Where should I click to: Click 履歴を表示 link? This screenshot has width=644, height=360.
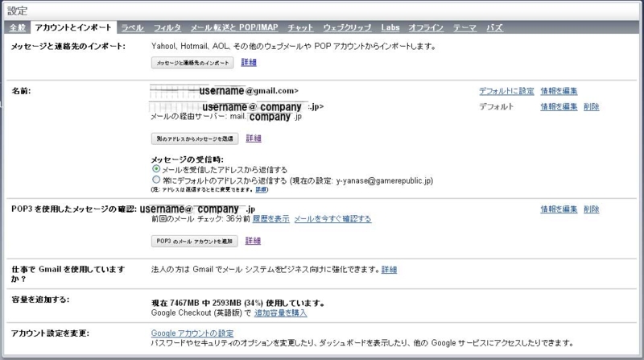click(x=270, y=218)
